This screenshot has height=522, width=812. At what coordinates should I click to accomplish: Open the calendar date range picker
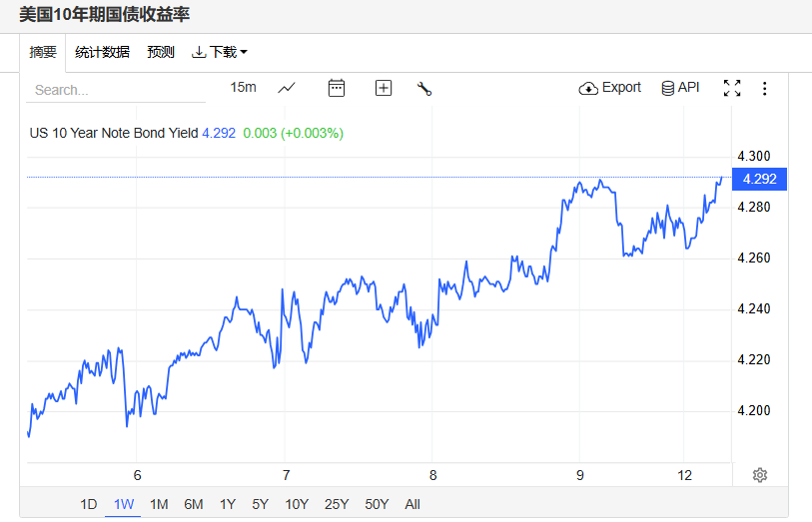337,88
